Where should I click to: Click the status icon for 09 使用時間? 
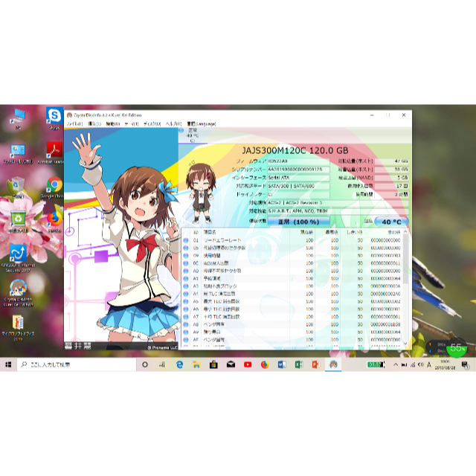click(x=186, y=256)
